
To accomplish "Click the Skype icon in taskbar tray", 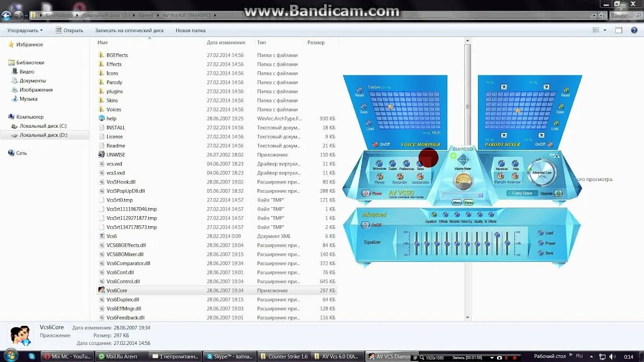I will click(x=32, y=356).
